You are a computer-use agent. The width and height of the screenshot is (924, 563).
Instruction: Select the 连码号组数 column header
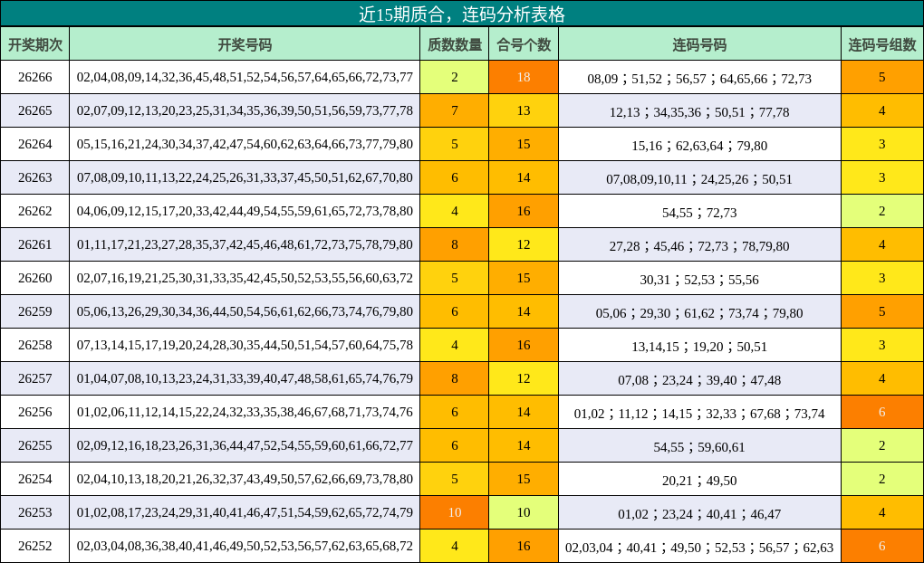[x=882, y=44]
